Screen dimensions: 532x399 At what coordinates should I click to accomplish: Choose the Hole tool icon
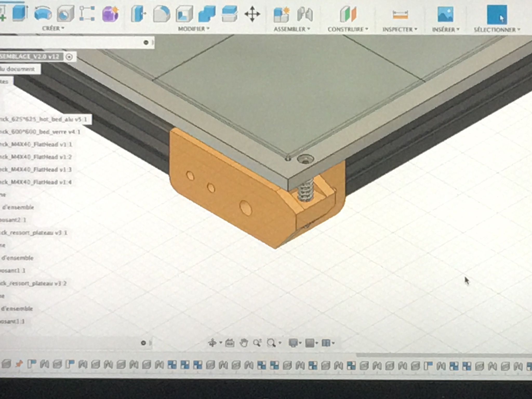pyautogui.click(x=65, y=14)
